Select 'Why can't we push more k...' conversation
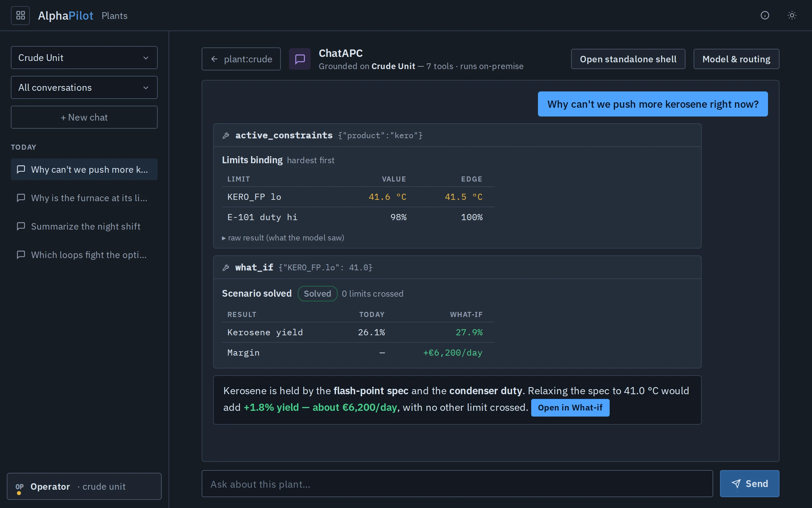 pos(84,169)
